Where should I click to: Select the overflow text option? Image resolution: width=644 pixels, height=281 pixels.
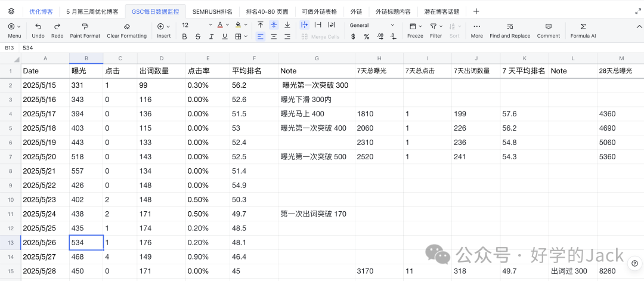tap(304, 25)
